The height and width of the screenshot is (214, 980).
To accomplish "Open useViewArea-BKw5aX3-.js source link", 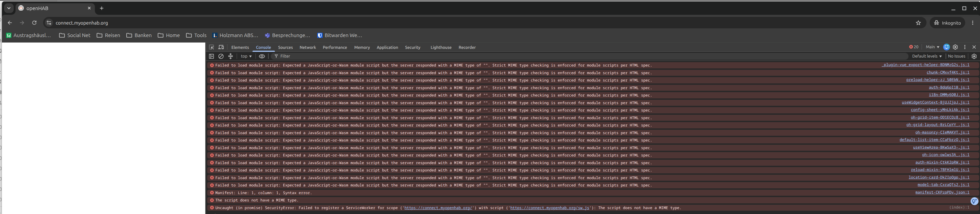I will click(941, 147).
